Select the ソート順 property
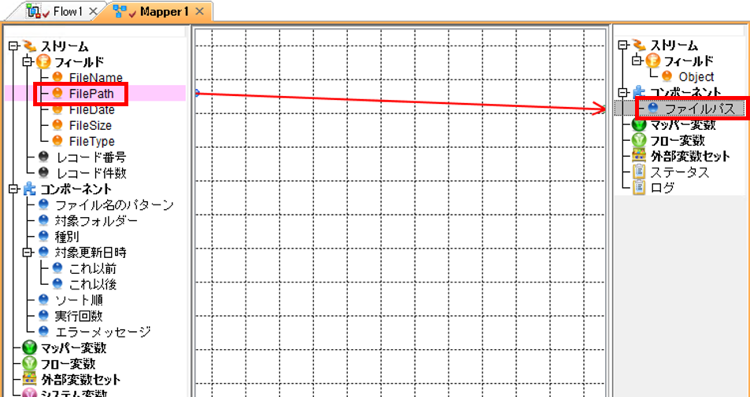 click(79, 300)
